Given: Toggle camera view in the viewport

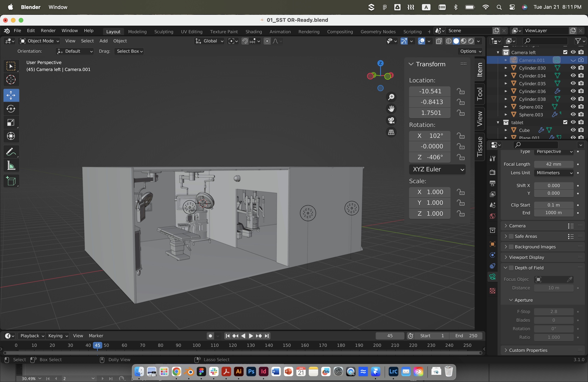Looking at the screenshot, I should (x=391, y=121).
